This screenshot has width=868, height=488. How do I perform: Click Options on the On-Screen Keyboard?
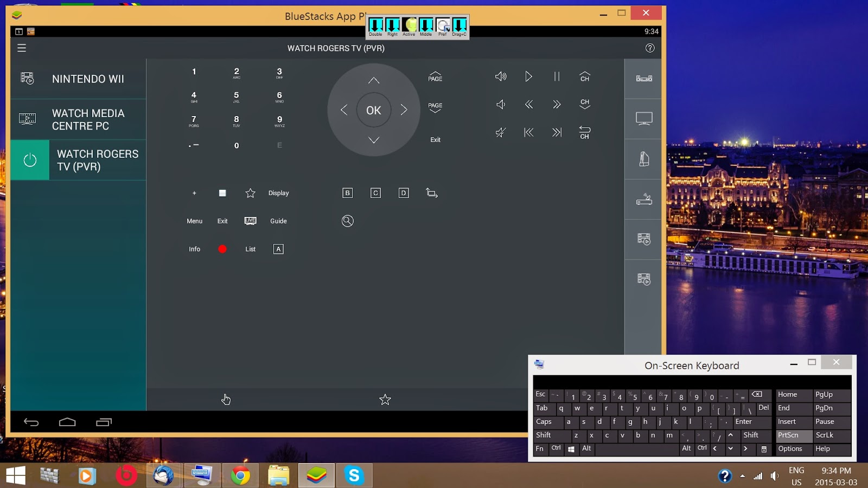[x=794, y=449]
